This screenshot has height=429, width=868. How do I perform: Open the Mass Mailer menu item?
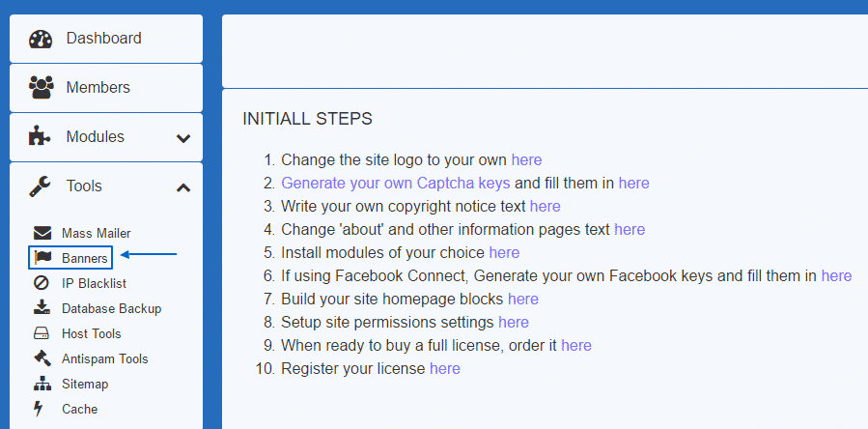96,233
